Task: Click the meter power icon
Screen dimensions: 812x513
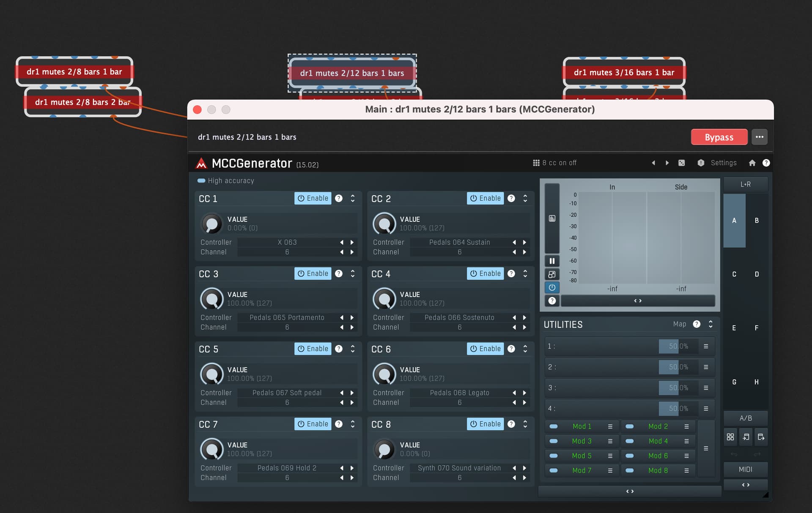Action: click(552, 287)
